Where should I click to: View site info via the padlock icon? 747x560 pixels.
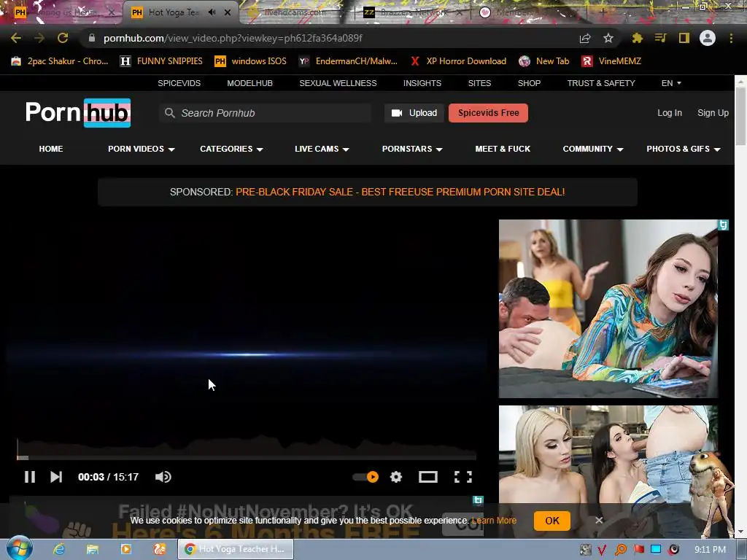[x=92, y=38]
